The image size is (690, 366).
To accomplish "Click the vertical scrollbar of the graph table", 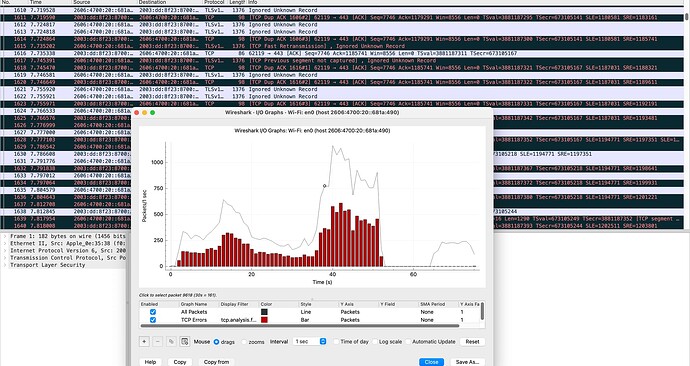I will (483, 311).
